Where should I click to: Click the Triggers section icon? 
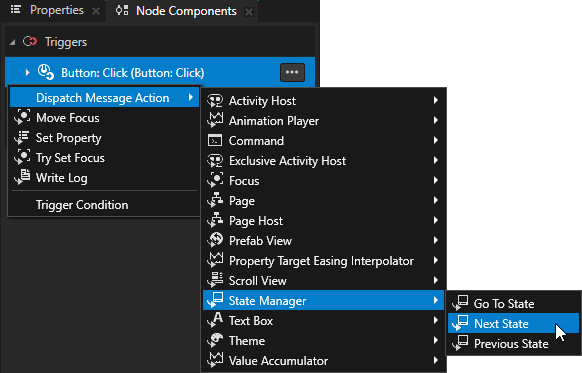pyautogui.click(x=30, y=42)
